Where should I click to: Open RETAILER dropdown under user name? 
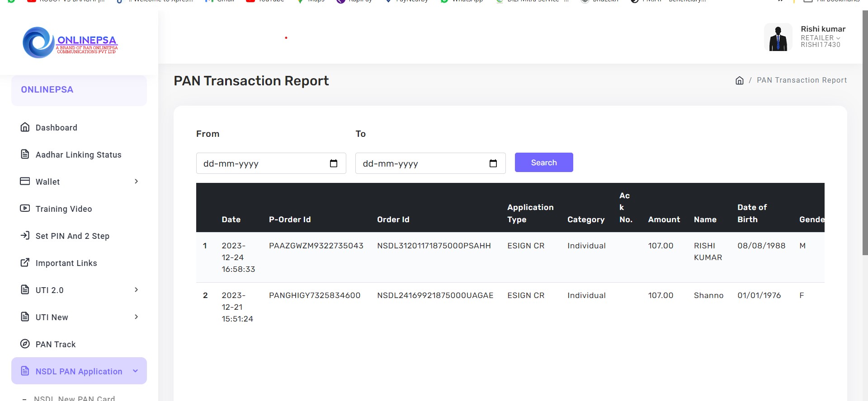[820, 38]
